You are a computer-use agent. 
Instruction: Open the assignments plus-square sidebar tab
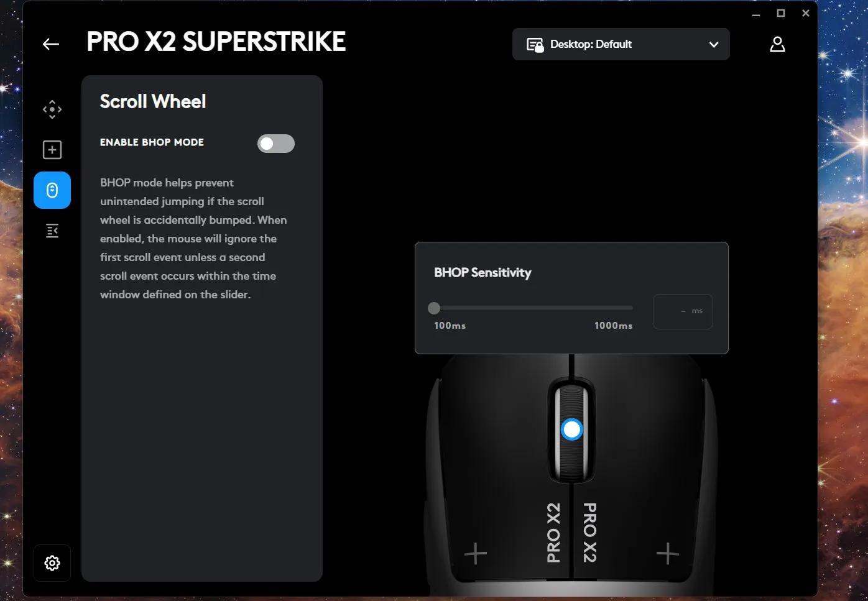tap(52, 150)
